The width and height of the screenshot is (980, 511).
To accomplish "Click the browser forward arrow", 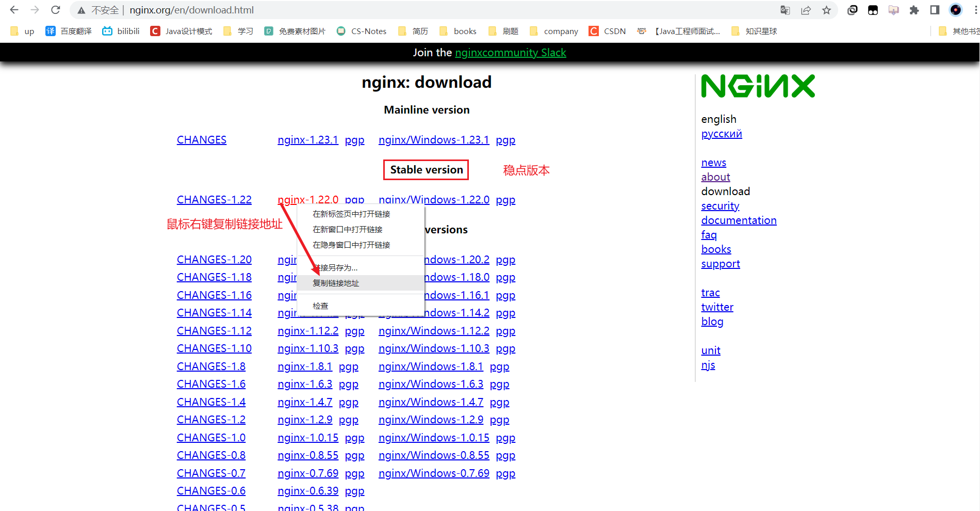I will [35, 10].
